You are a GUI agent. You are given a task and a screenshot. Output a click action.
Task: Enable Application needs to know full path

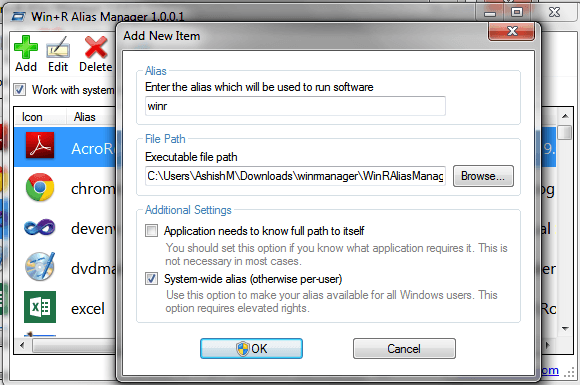[151, 231]
